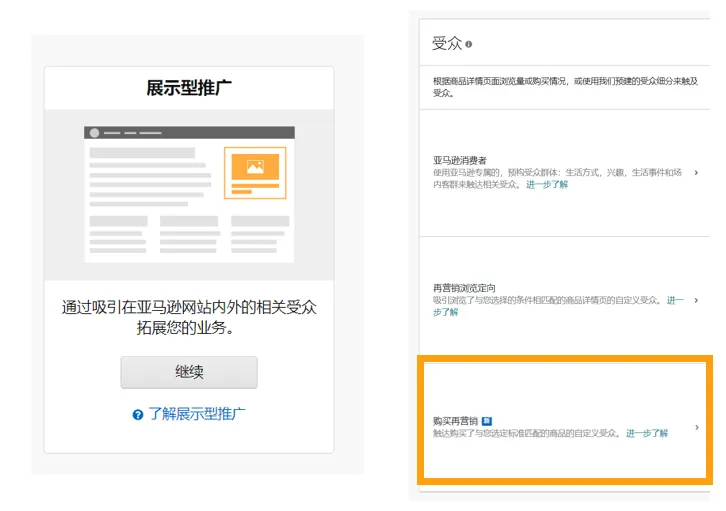
Task: Click description text 通过吸引在亚马逊网站内外的相关受众
Action: 189,307
